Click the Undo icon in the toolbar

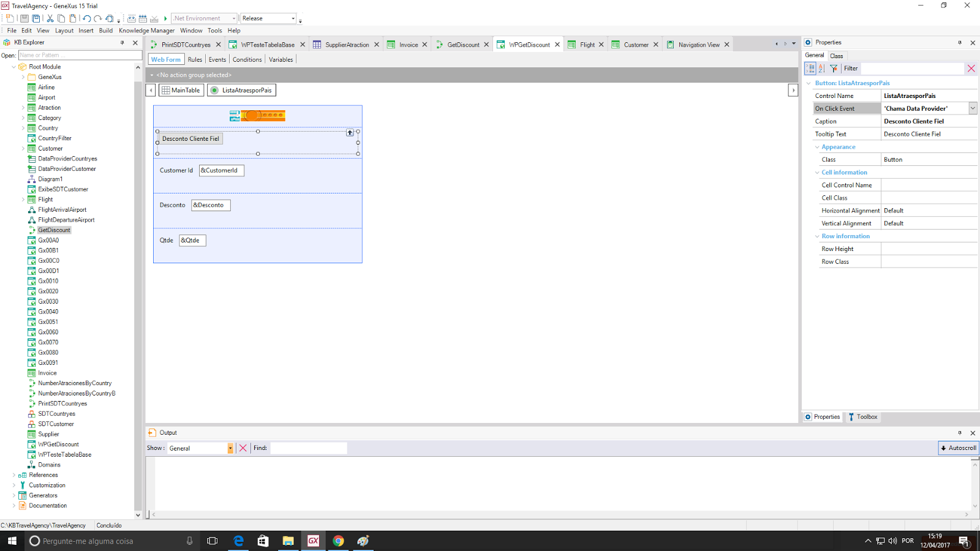[87, 18]
